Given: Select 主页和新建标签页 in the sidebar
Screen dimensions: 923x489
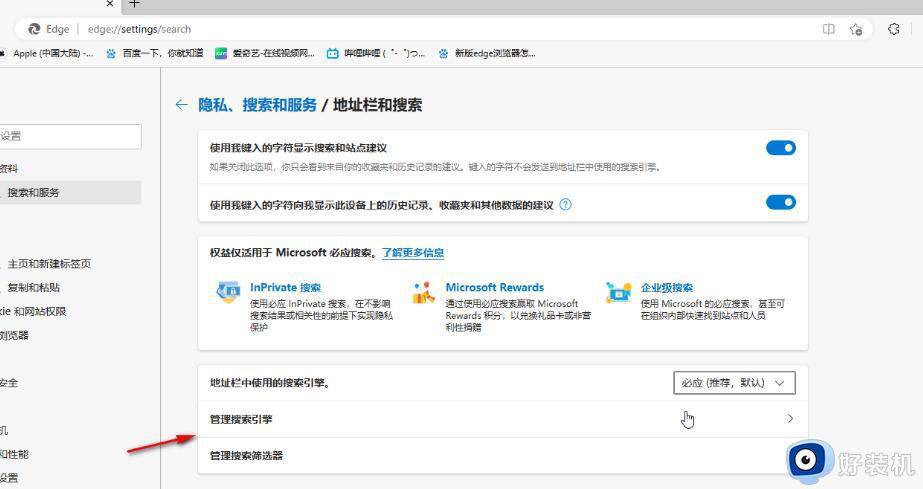Looking at the screenshot, I should [x=48, y=264].
